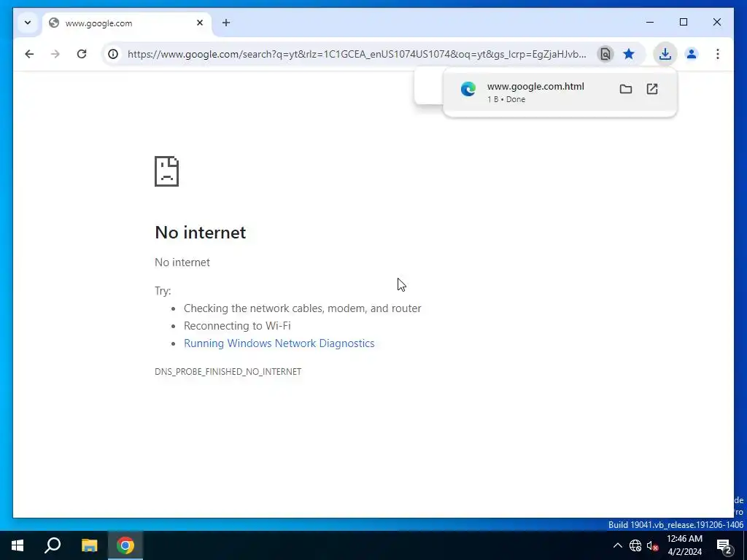Go forward with the forward arrow
747x560 pixels.
tap(55, 54)
